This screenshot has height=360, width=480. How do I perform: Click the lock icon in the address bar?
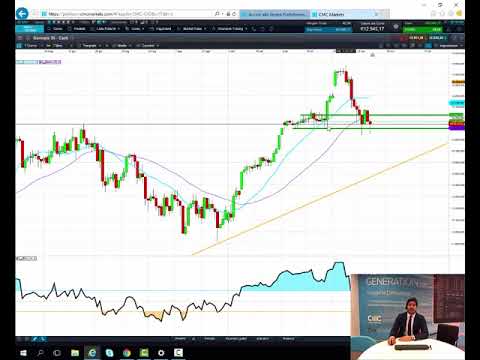228,14
